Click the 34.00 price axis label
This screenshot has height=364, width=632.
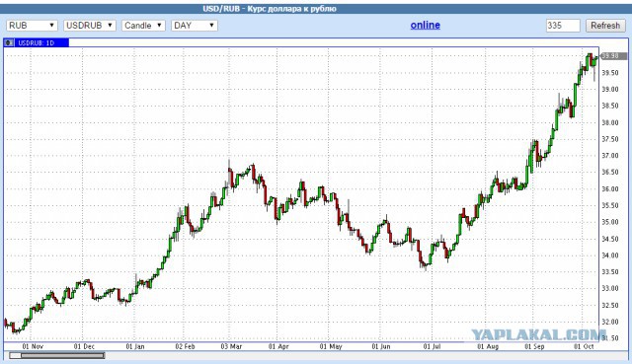610,255
